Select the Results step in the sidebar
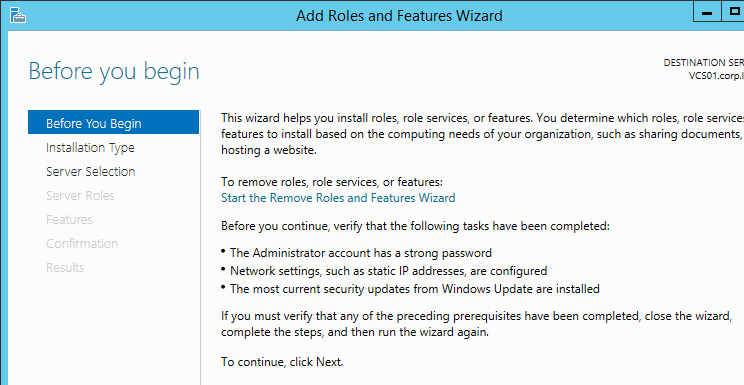The image size is (744, 385). [65, 267]
